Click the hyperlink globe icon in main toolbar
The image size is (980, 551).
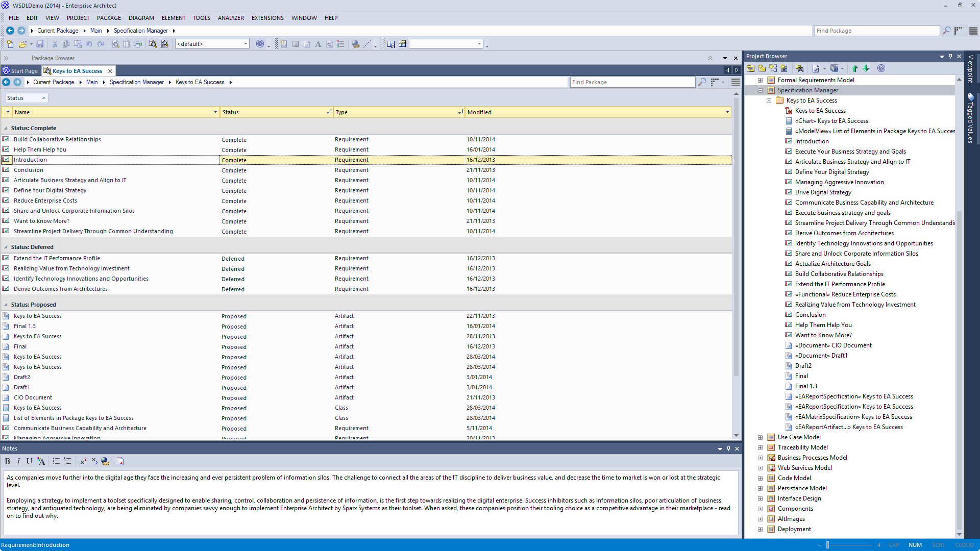(356, 44)
